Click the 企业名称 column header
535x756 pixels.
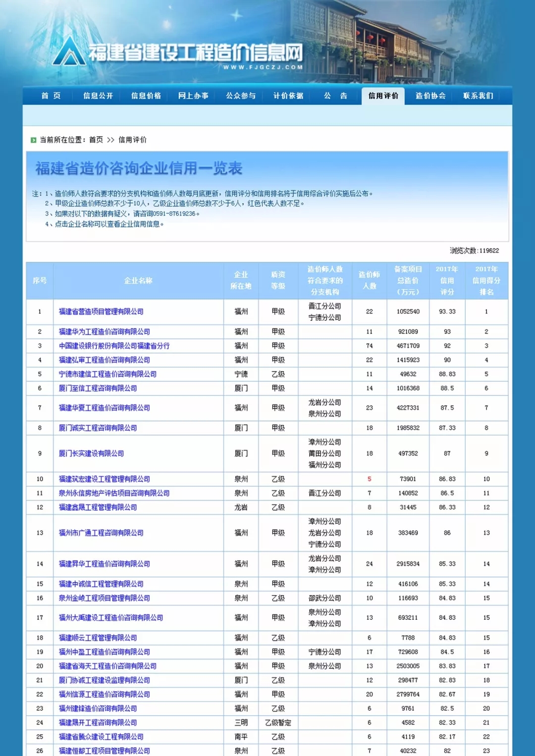tap(138, 281)
